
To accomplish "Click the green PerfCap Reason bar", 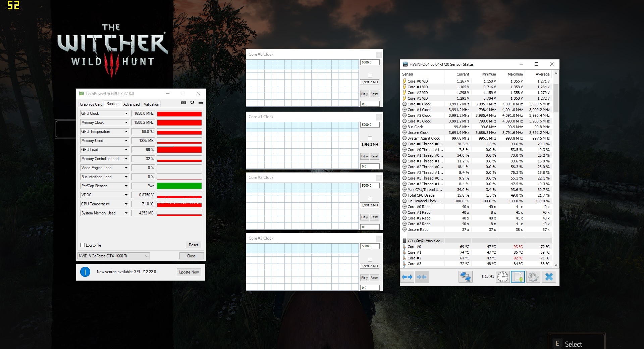I will [x=179, y=186].
